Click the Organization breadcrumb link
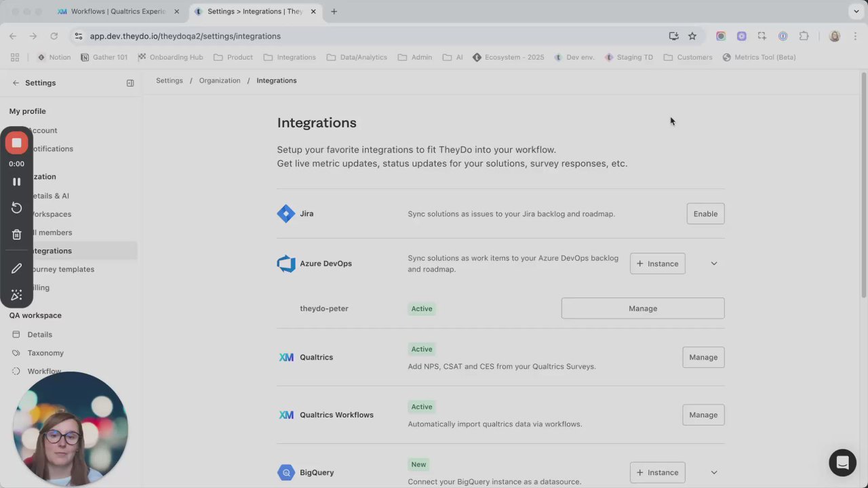The image size is (868, 488). (219, 81)
